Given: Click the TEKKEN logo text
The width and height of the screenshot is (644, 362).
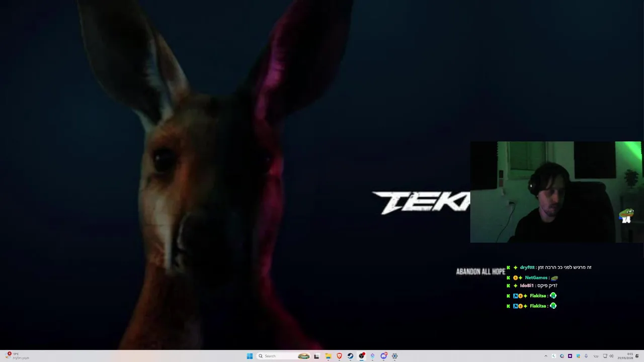Looking at the screenshot, I should [x=421, y=203].
